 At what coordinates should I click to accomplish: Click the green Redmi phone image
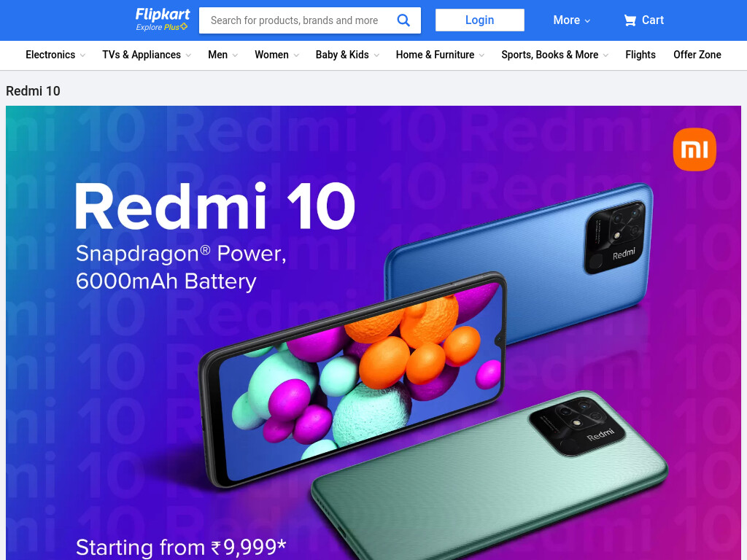(x=491, y=476)
